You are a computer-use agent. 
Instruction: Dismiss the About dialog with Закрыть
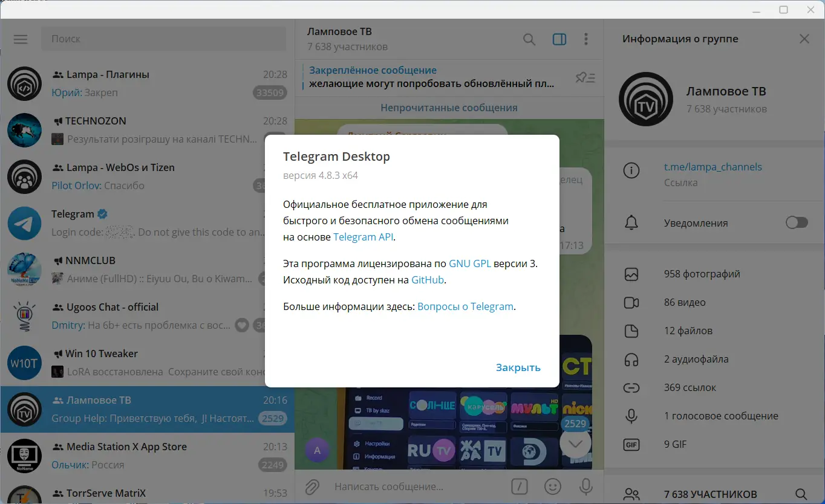click(518, 367)
